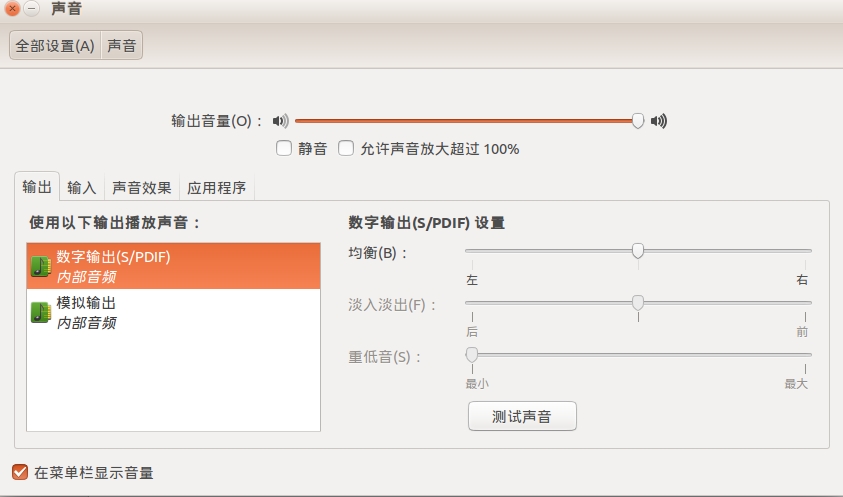Uncheck 在菜单栏显示音量 checkbox
The width and height of the screenshot is (843, 497).
click(20, 472)
